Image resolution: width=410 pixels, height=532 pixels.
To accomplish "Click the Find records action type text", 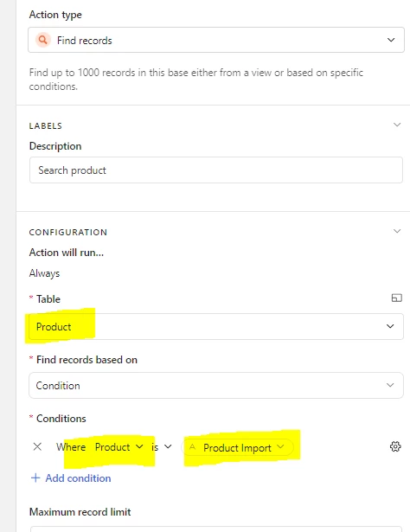I will coord(85,41).
